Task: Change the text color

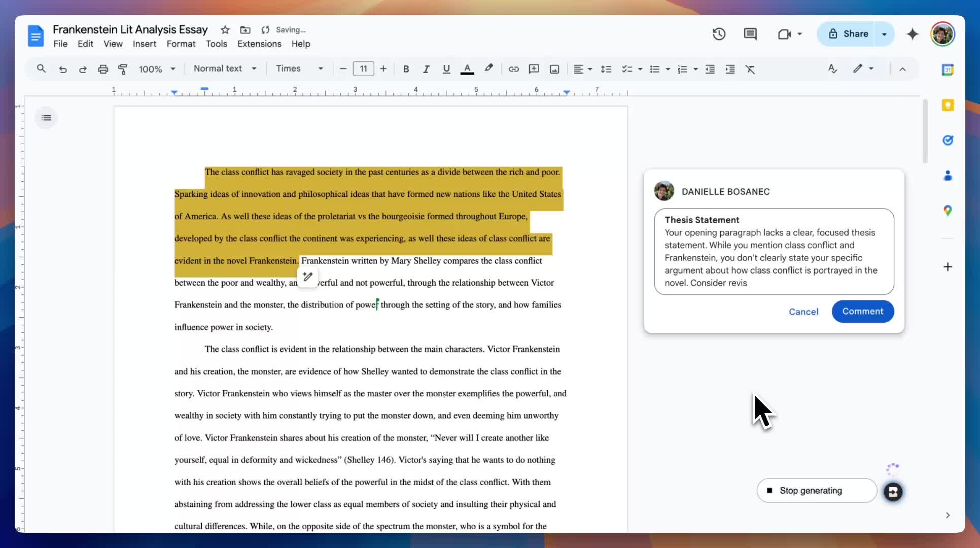Action: 467,69
